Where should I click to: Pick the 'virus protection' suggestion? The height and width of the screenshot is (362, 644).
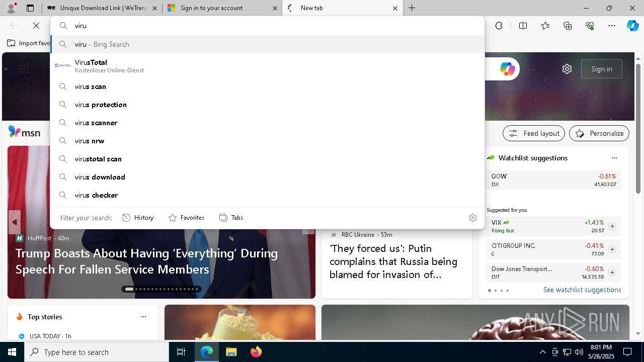click(267, 105)
